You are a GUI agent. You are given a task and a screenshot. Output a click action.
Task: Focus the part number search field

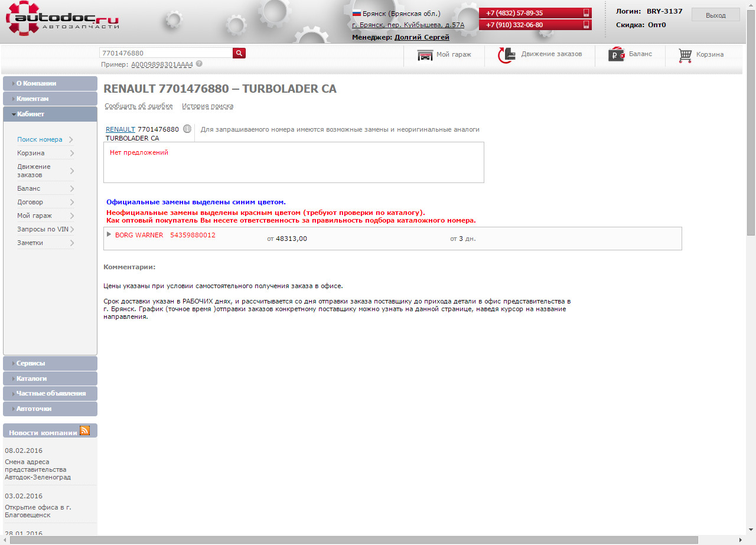click(x=166, y=53)
